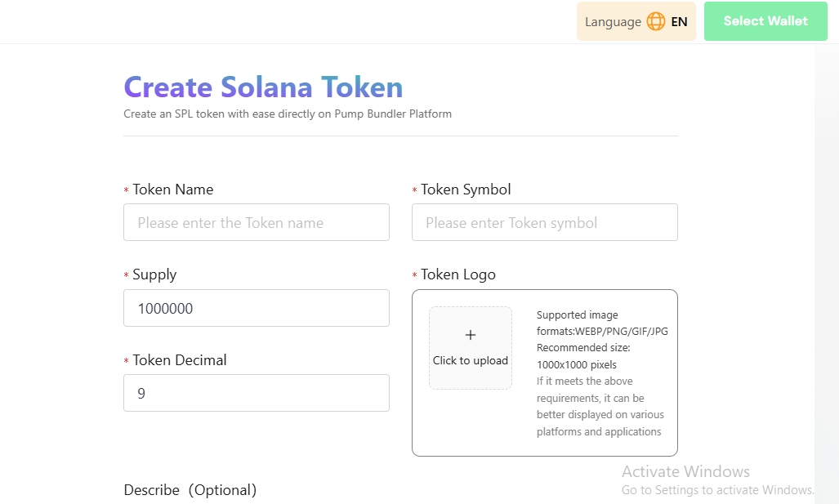This screenshot has height=504, width=839.
Task: Click the globe icon in the language selector
Action: [x=655, y=22]
